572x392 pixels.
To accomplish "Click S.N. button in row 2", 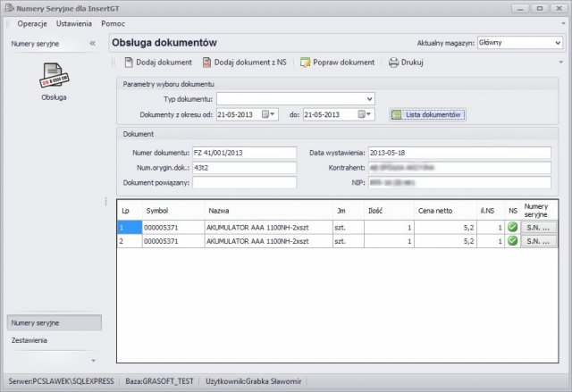I will point(538,241).
